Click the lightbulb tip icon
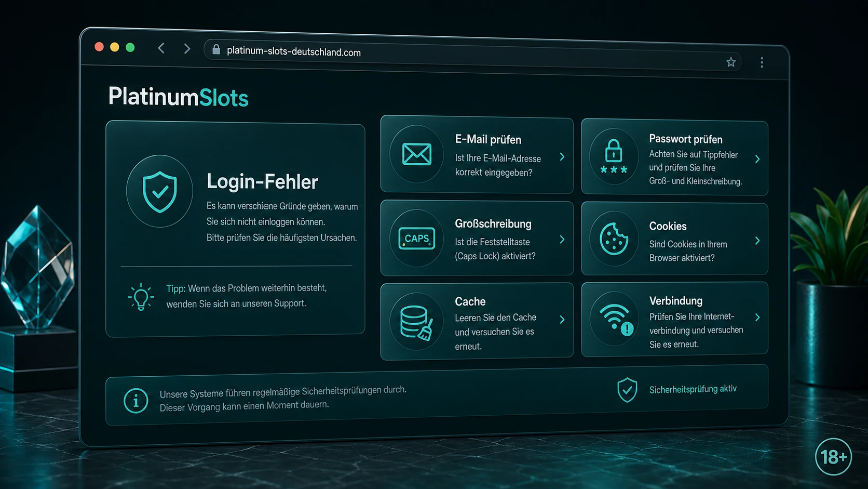The image size is (868, 489). [141, 297]
